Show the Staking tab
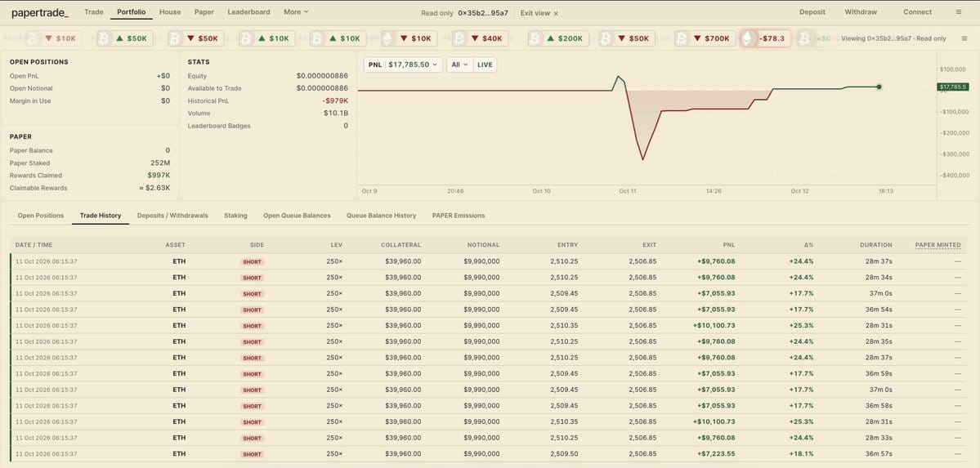Viewport: 980px width, 468px height. (x=235, y=216)
